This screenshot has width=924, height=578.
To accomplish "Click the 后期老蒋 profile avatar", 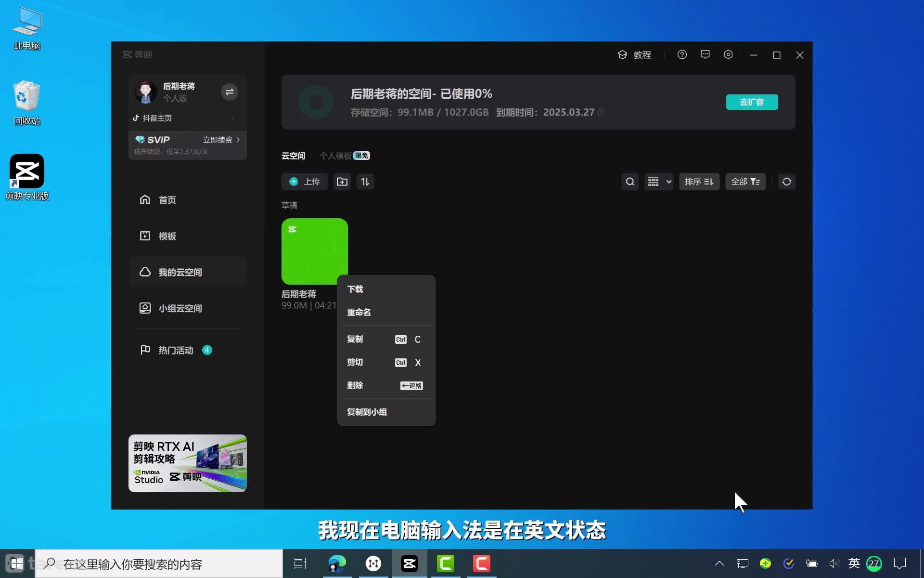I will coord(145,92).
